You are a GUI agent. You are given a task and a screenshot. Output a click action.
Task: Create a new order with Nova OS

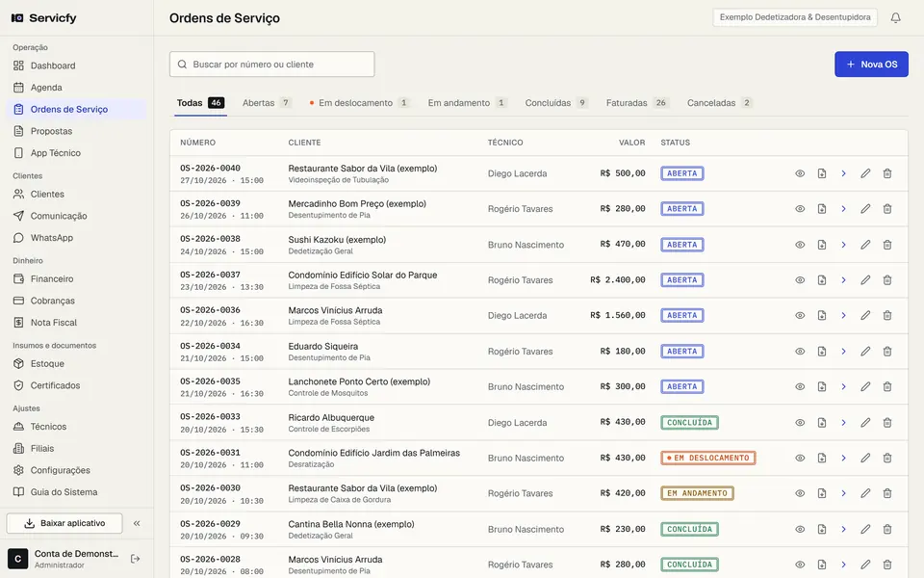(x=871, y=65)
